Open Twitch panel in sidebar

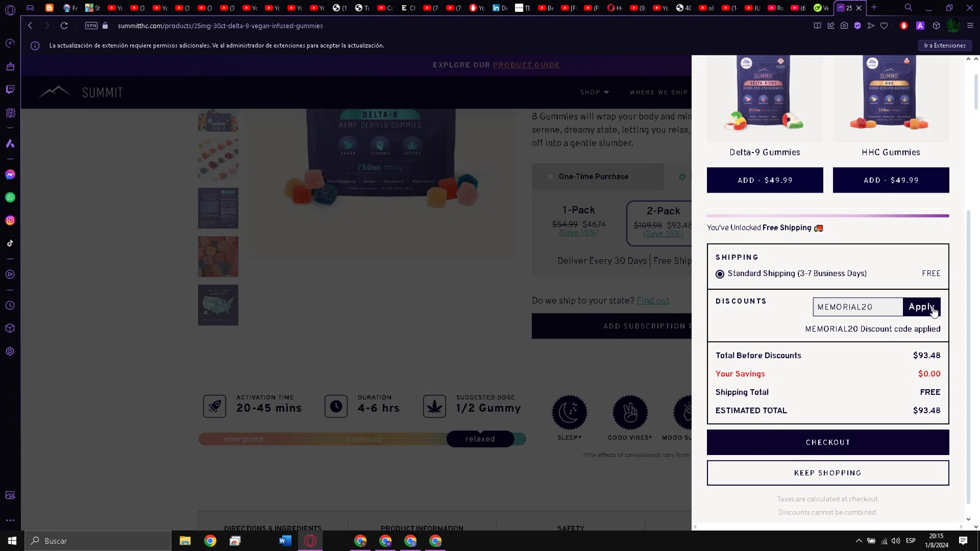click(x=10, y=89)
